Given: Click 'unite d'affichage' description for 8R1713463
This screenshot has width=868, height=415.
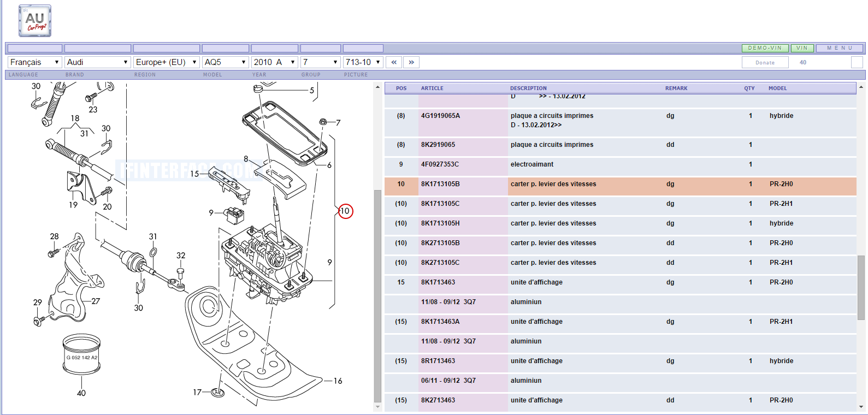Looking at the screenshot, I should click(x=536, y=361).
